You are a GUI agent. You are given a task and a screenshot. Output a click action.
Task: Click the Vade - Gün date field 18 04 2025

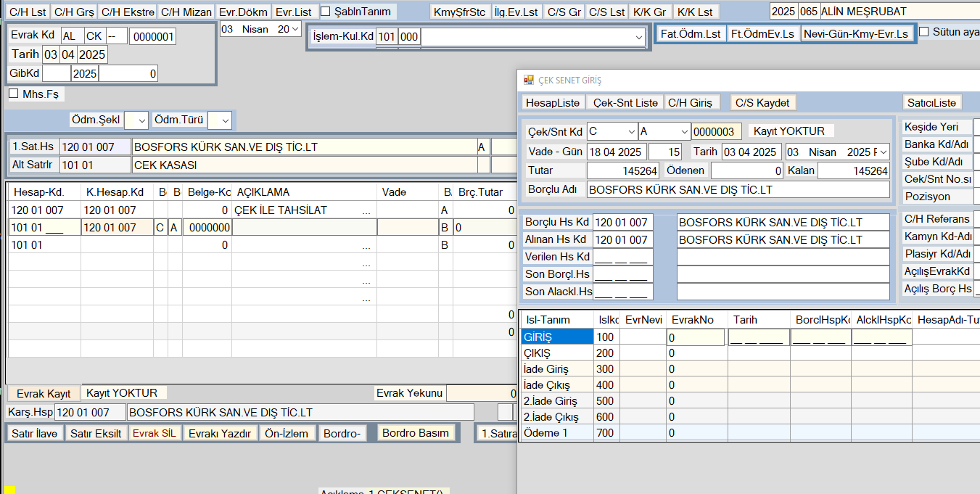click(x=617, y=152)
